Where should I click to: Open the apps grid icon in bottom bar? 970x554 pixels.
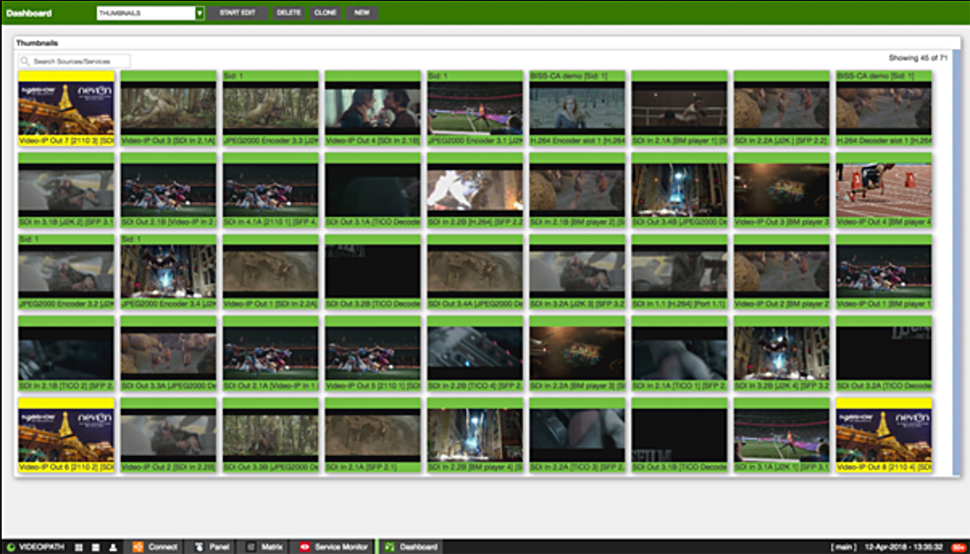[x=79, y=547]
